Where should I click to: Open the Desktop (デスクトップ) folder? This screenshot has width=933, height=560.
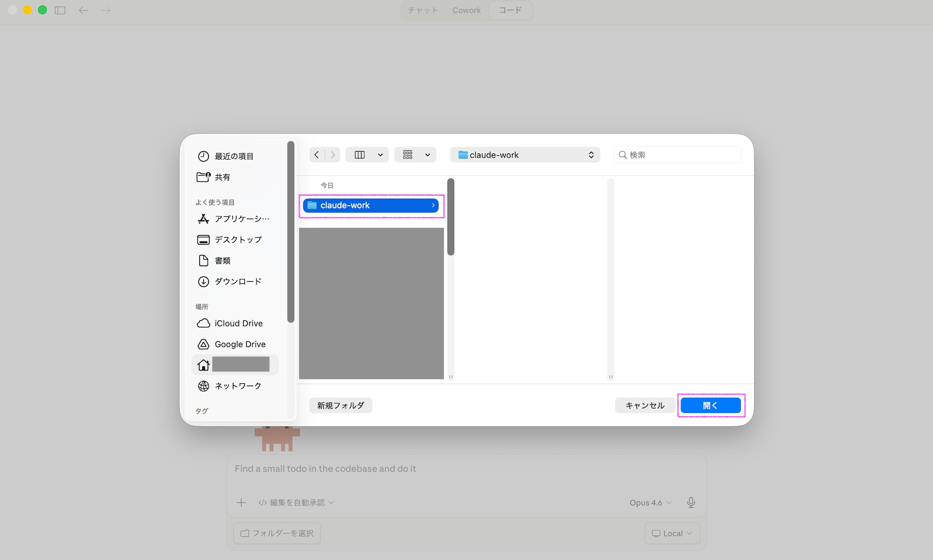[x=238, y=240]
